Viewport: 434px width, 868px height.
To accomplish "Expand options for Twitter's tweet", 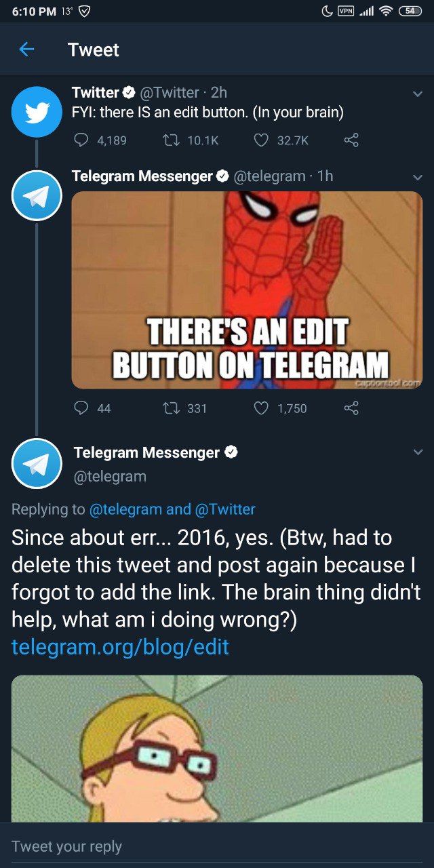I will pos(417,94).
